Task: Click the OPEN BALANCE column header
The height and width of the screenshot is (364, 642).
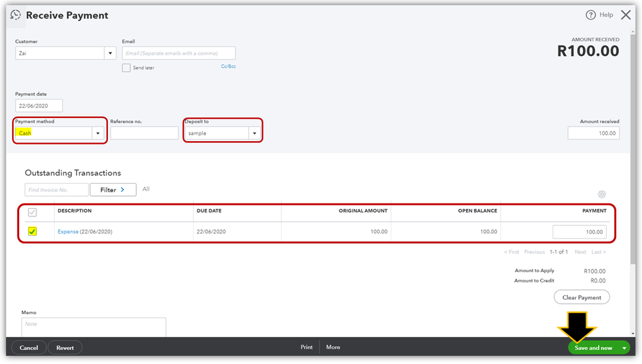Action: (x=477, y=211)
